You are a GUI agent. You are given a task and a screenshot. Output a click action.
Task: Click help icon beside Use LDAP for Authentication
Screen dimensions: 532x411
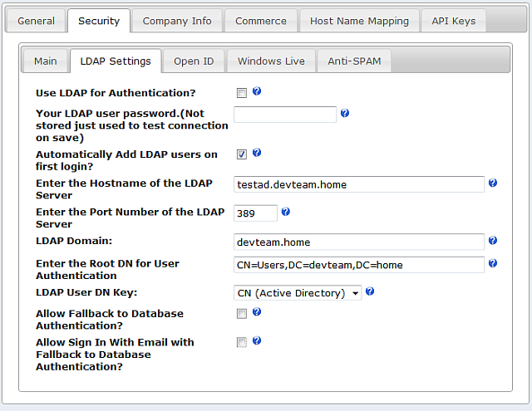click(257, 91)
